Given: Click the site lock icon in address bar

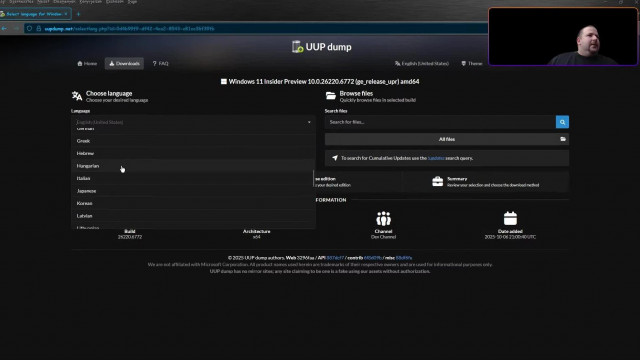Looking at the screenshot, I should [39, 29].
